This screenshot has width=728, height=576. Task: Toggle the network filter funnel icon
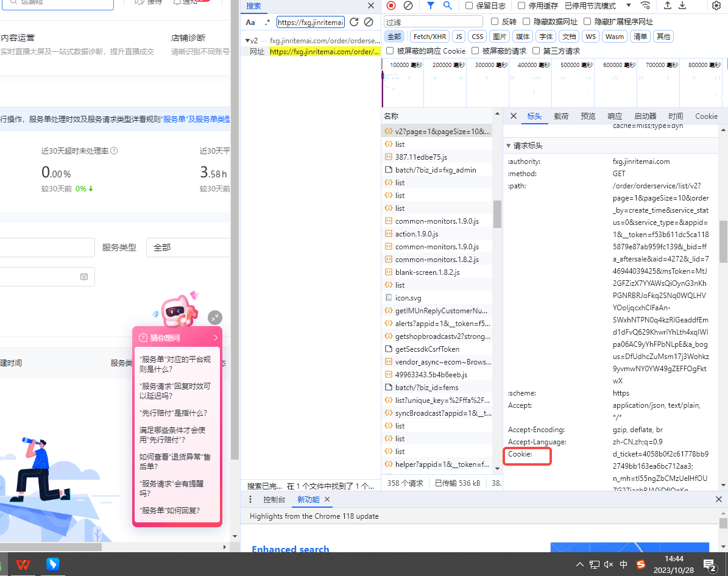[x=430, y=5]
